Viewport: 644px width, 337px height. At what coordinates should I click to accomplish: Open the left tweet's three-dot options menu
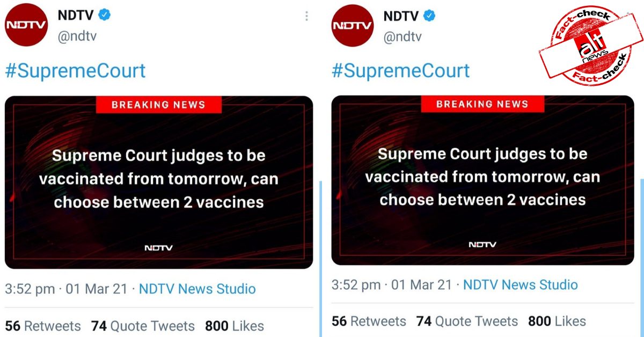click(x=306, y=16)
